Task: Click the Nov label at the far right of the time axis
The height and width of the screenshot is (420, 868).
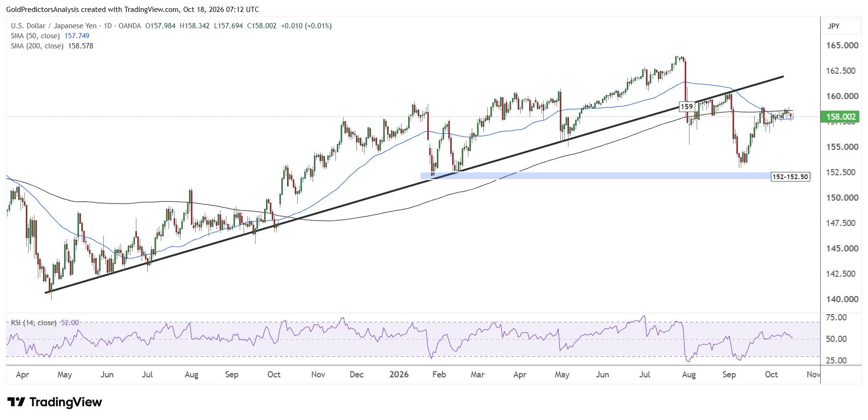Action: tap(813, 375)
